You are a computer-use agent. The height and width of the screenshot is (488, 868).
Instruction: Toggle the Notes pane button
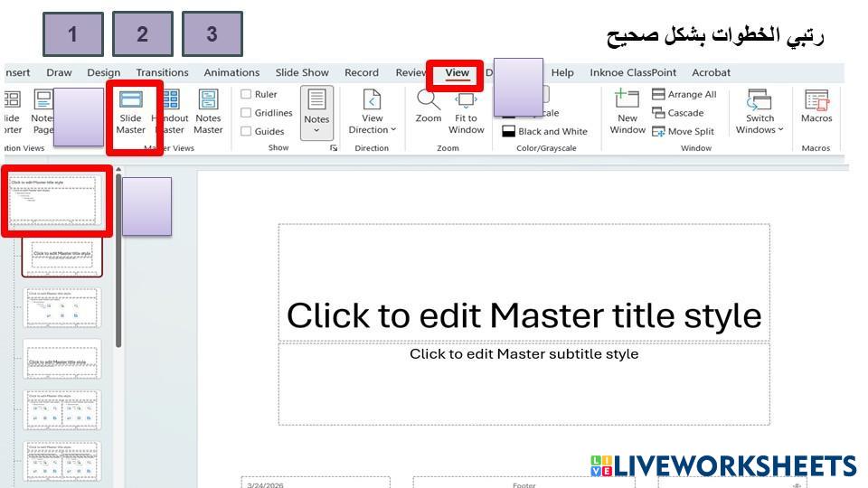tap(316, 111)
